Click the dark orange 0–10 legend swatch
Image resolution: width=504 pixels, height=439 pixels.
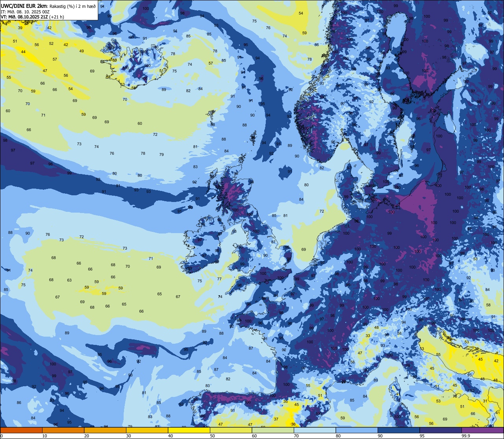tap(21, 430)
